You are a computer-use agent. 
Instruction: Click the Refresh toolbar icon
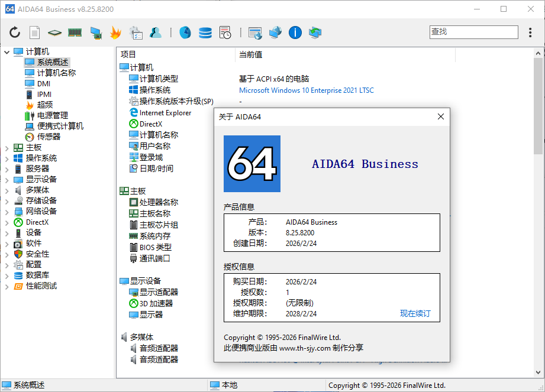(15, 33)
